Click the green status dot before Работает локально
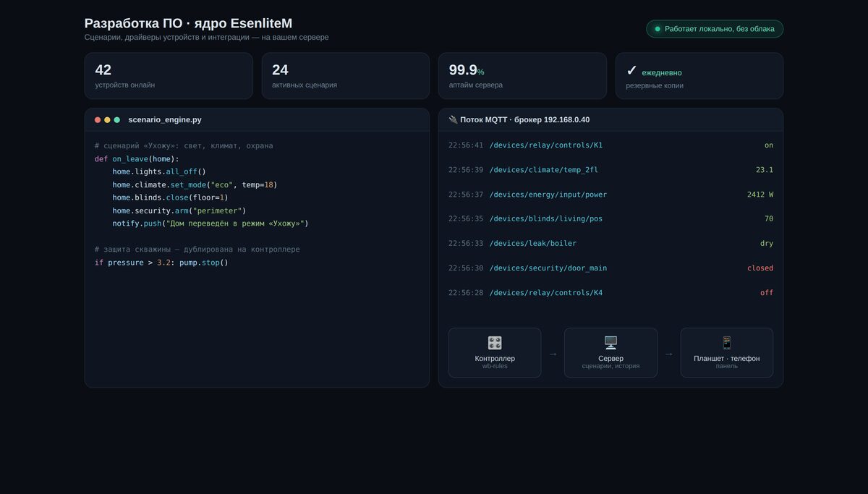Image resolution: width=868 pixels, height=494 pixels. [658, 29]
